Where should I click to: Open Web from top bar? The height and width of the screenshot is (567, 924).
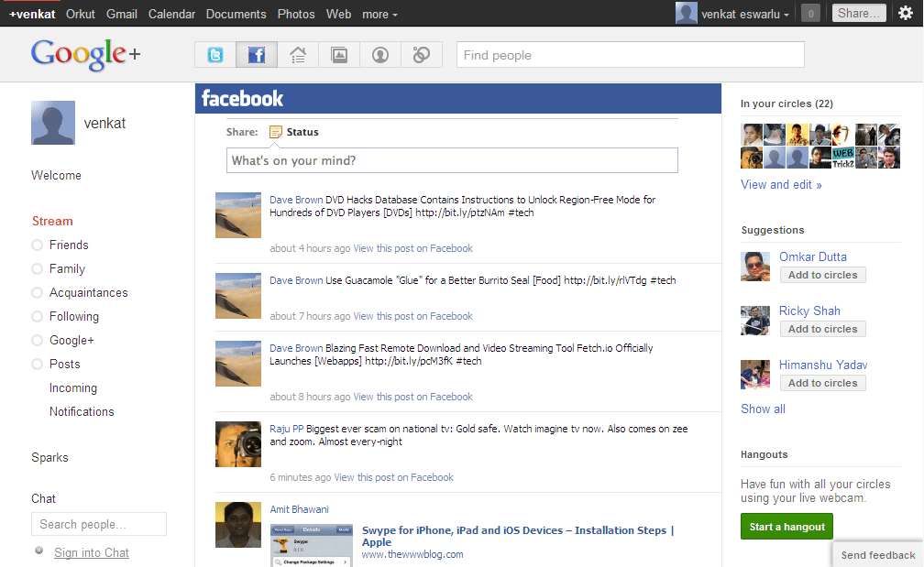tap(338, 14)
